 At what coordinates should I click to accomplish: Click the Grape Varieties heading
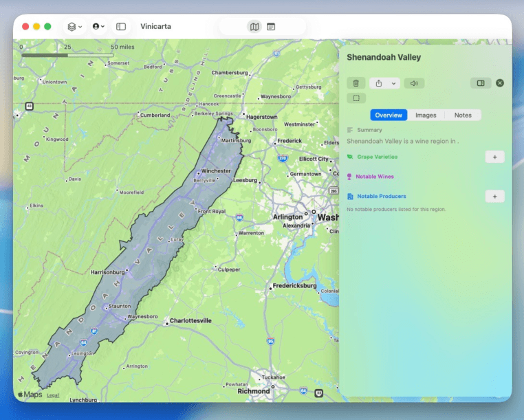pyautogui.click(x=378, y=157)
